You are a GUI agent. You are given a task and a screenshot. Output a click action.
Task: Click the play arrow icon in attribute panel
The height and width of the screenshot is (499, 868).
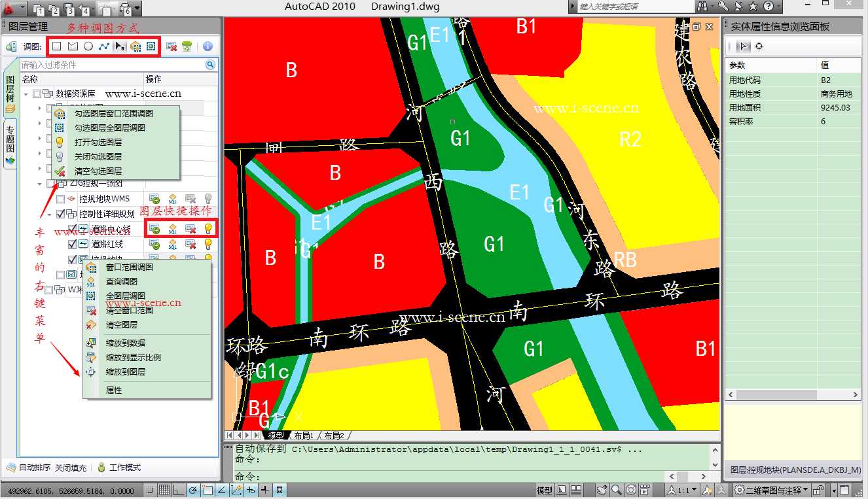(x=743, y=46)
